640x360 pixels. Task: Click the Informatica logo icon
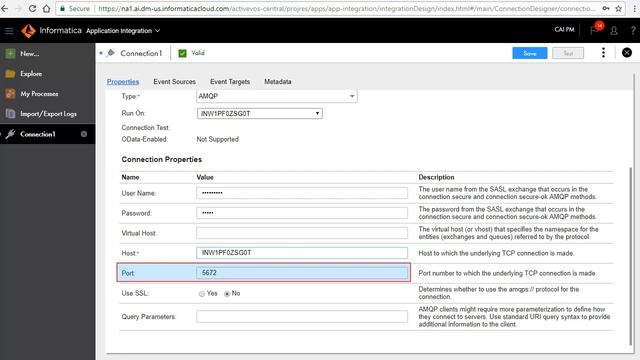(x=28, y=31)
